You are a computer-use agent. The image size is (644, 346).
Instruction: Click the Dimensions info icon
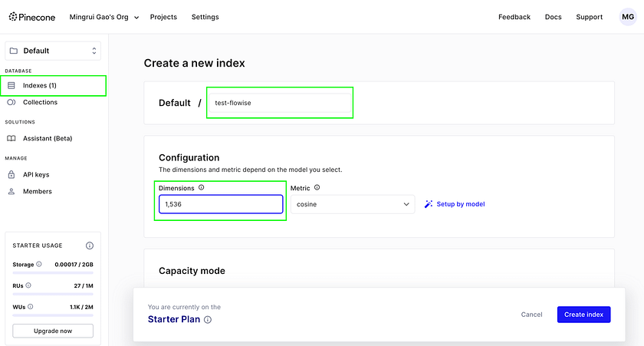[202, 187]
